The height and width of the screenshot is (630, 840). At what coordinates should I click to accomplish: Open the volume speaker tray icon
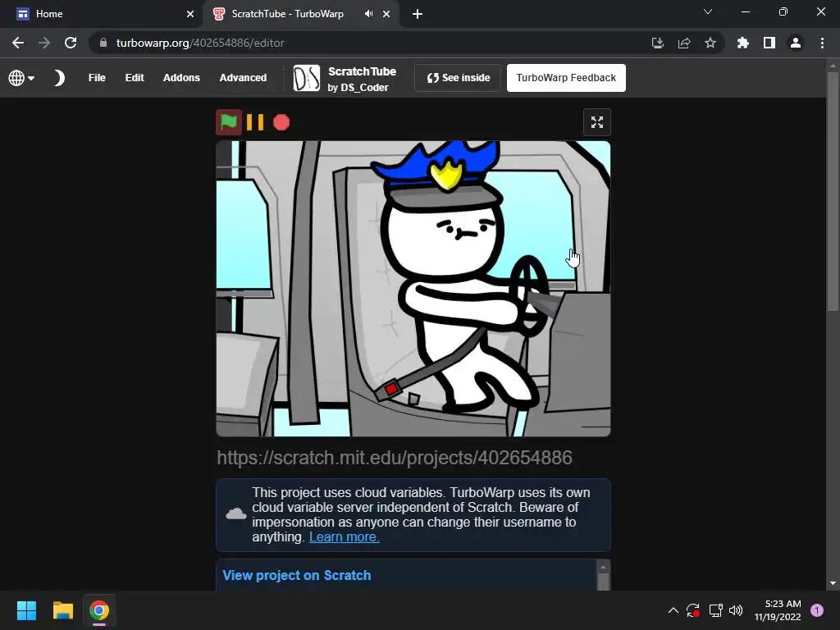pos(736,610)
